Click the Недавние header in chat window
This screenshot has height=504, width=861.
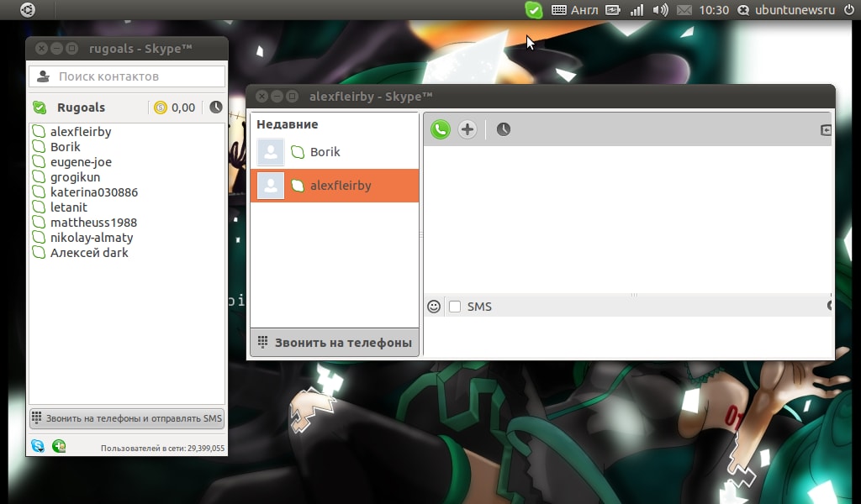tap(288, 124)
